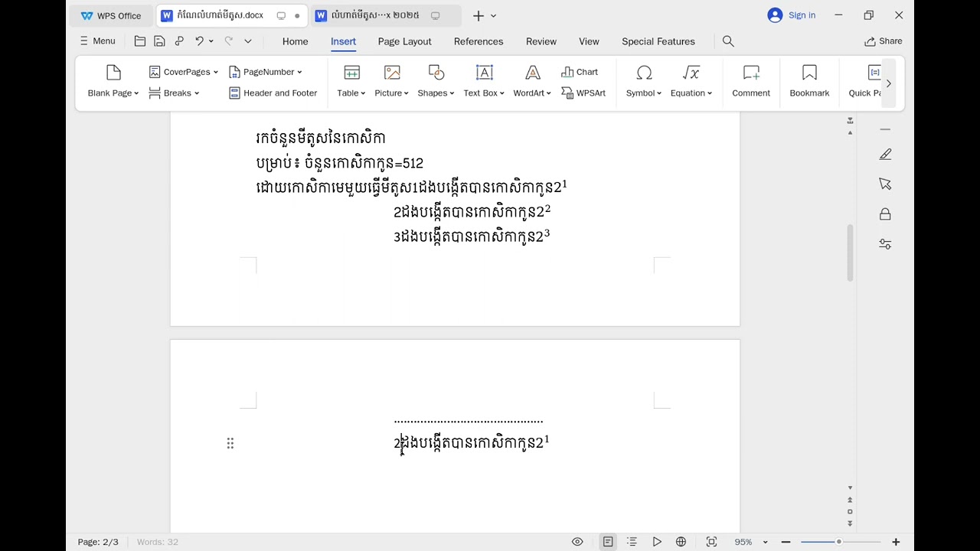980x551 pixels.
Task: Switch to the WPS Office home tab
Action: click(111, 15)
